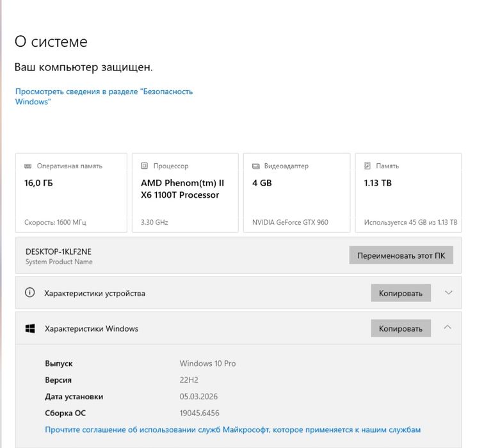Click the storage usage 45 GB text
Screen dimensions: 484x448
click(x=410, y=222)
